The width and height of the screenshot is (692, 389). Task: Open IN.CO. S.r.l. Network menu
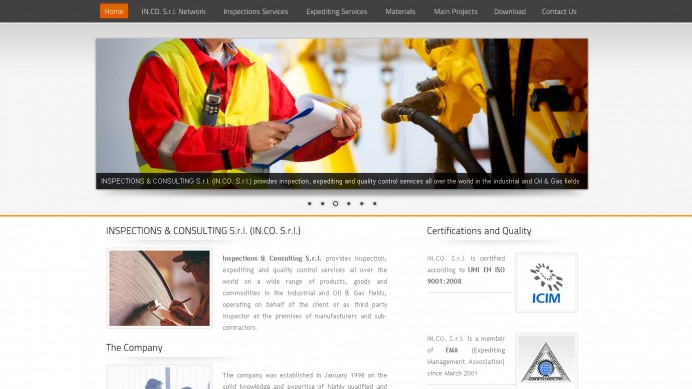click(x=173, y=11)
